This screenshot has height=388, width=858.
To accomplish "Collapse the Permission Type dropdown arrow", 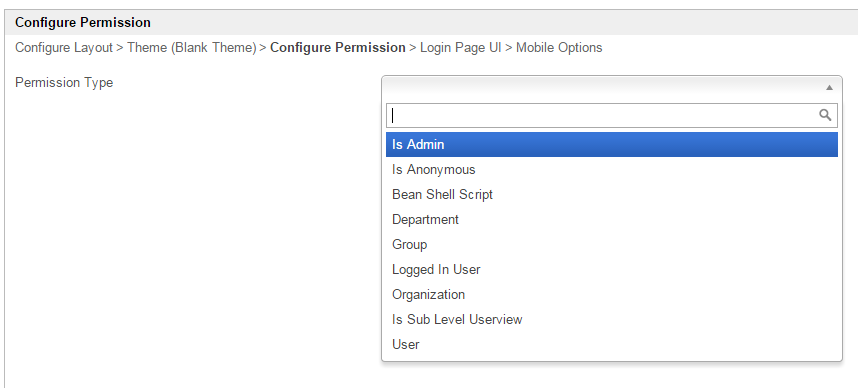I will pos(829,88).
